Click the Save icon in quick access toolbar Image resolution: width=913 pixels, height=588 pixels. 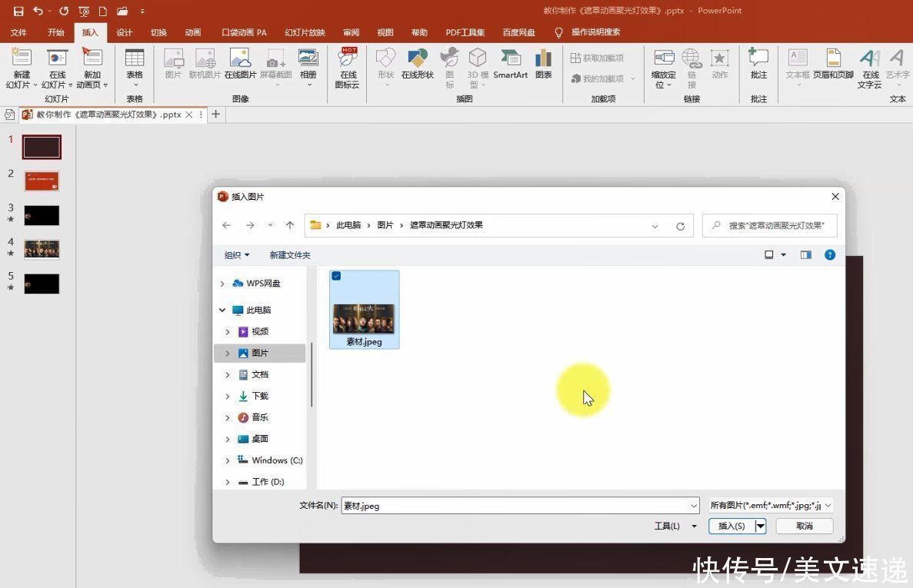pyautogui.click(x=18, y=11)
